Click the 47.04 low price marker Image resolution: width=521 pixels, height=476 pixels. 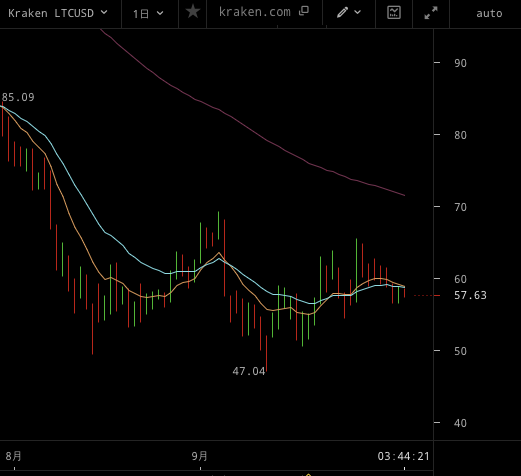pos(249,371)
